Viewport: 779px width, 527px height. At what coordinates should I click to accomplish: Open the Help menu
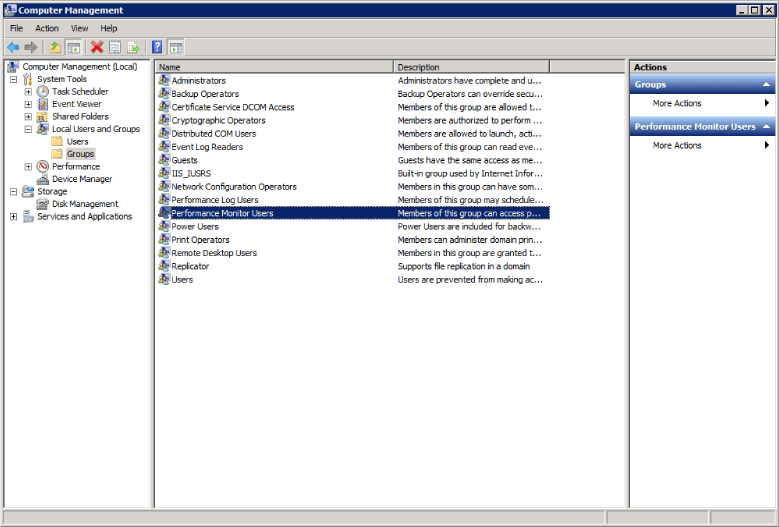click(x=109, y=28)
